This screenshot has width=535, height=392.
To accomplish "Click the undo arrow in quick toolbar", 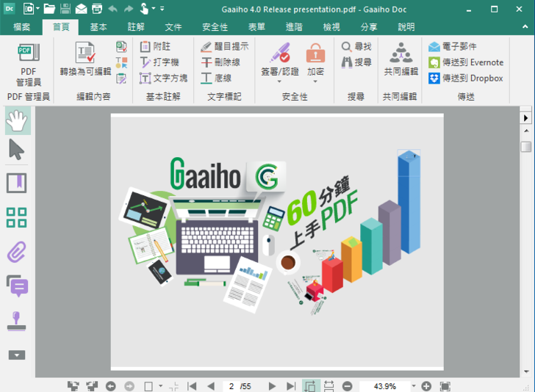I will 113,9.
